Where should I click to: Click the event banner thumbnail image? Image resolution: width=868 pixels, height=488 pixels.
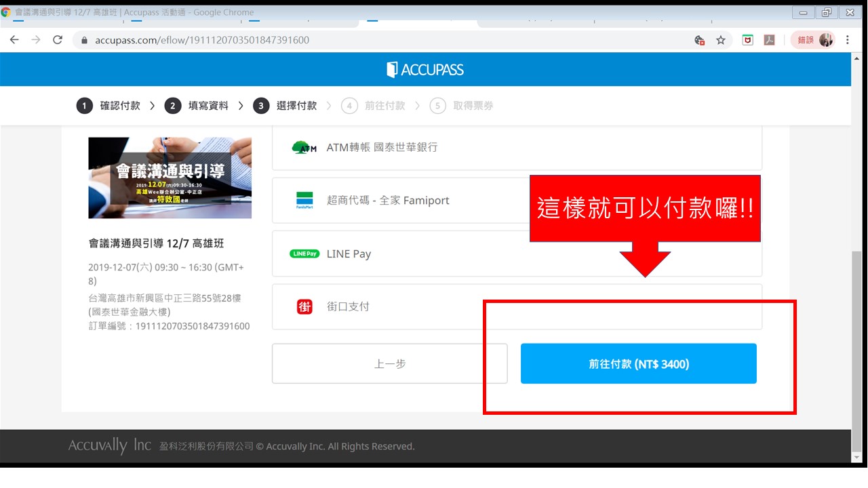(x=170, y=178)
